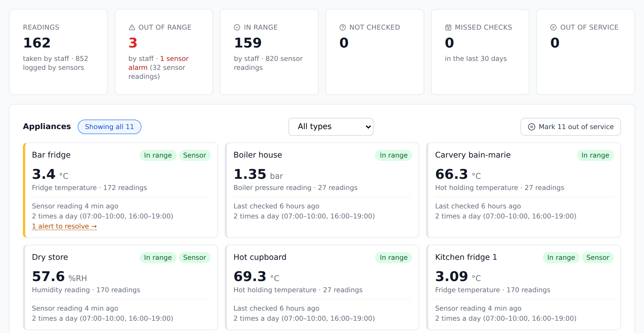Click the Out of Service pause icon in stats card
The width and height of the screenshot is (644, 333).
553,27
